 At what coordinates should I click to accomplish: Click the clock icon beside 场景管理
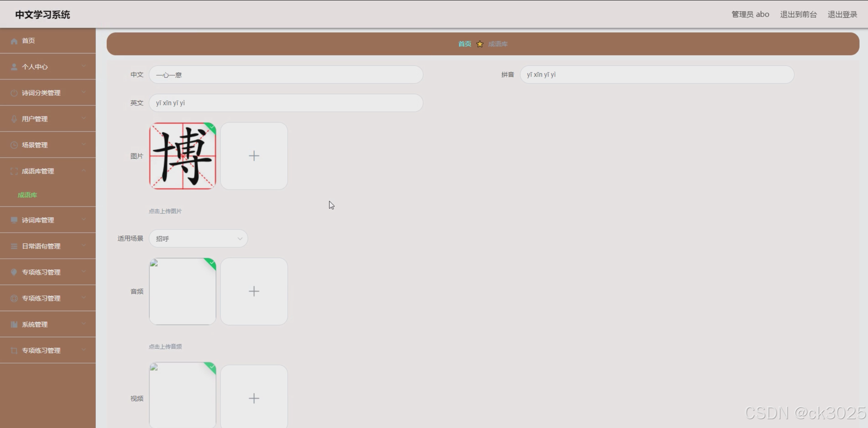click(14, 145)
